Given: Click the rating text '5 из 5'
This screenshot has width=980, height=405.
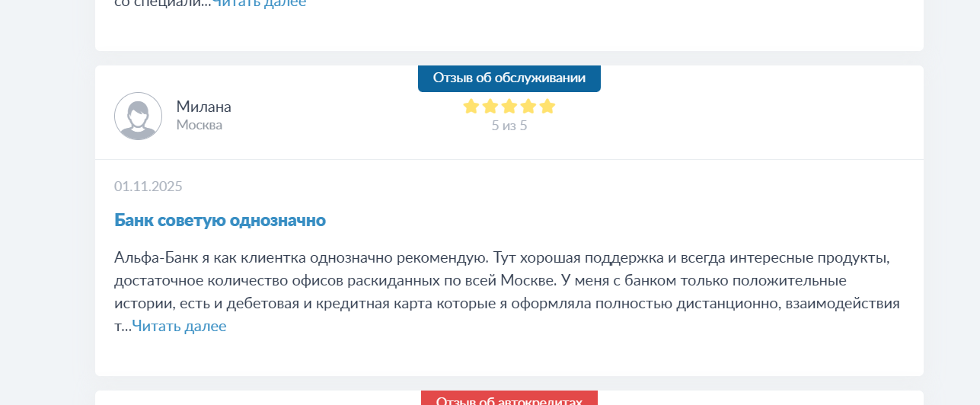Looking at the screenshot, I should coord(509,126).
